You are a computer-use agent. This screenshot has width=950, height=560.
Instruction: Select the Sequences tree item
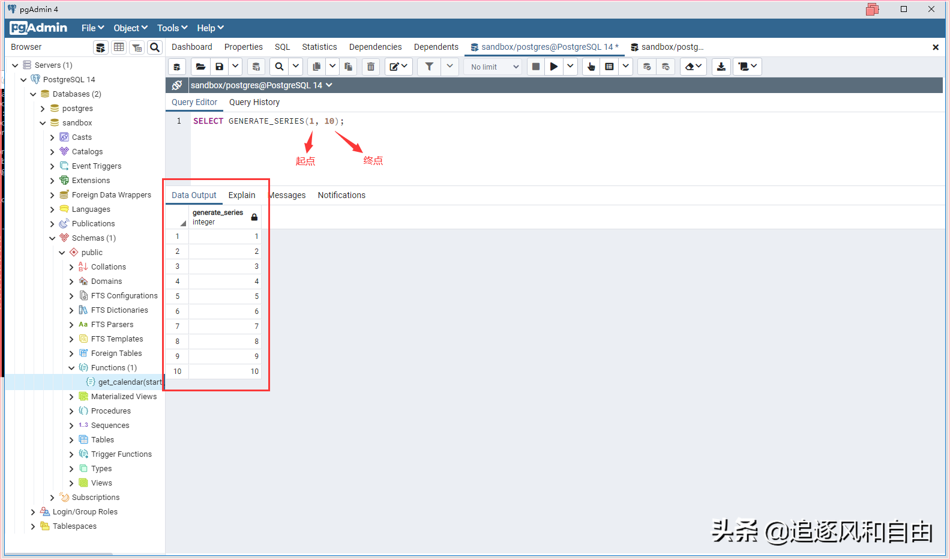pyautogui.click(x=110, y=426)
